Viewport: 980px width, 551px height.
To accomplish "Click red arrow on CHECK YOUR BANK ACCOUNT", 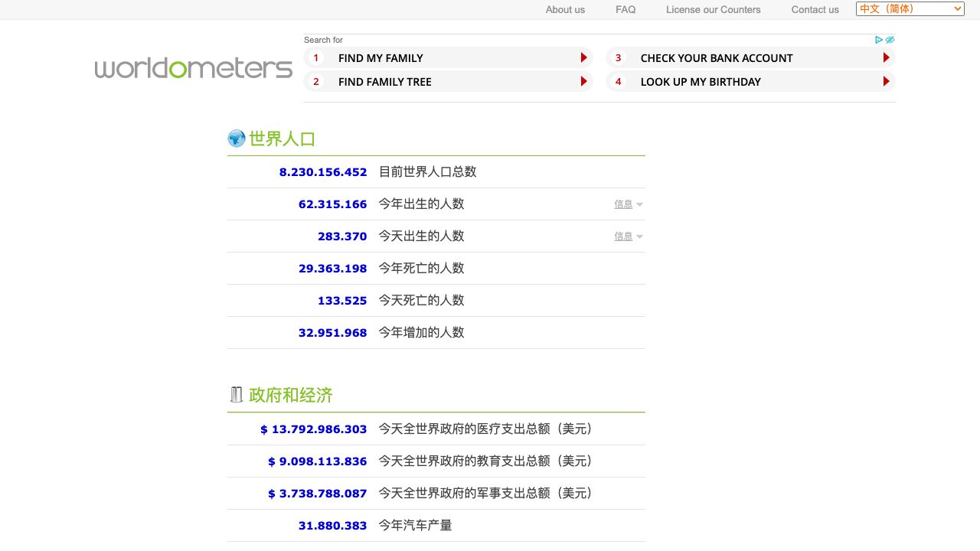I will pyautogui.click(x=886, y=58).
